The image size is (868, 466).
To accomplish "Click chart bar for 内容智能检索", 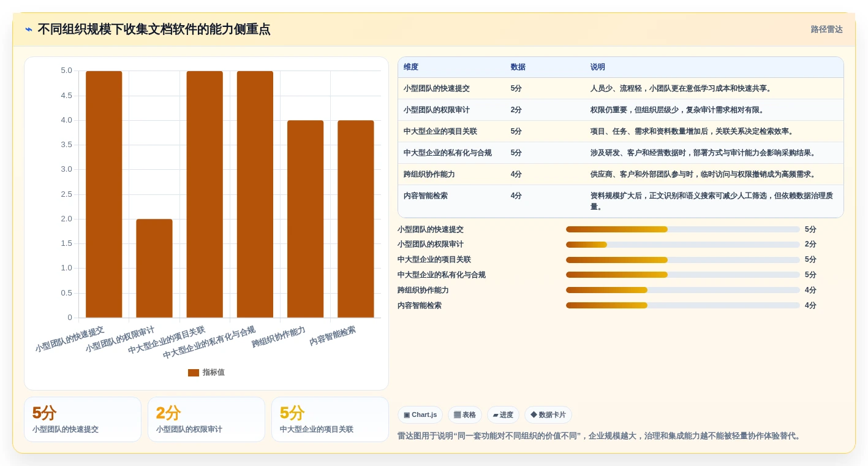I will 356,219.
